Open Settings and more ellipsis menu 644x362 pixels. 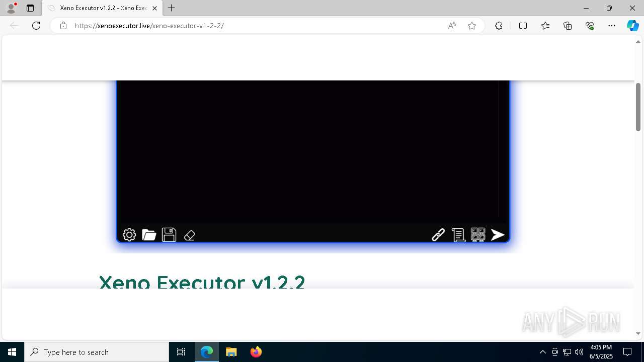(x=612, y=26)
